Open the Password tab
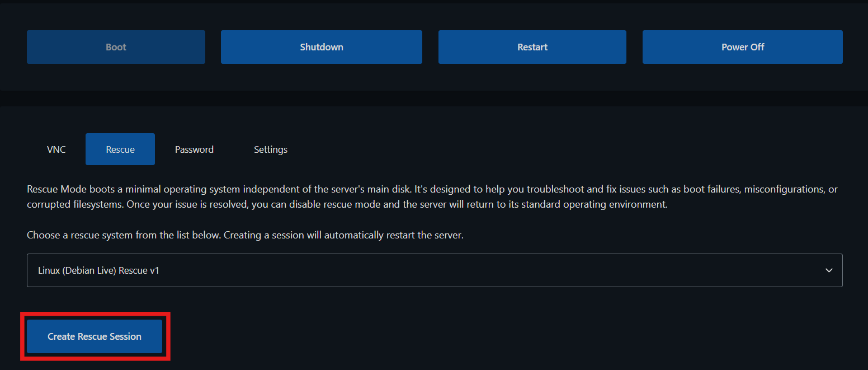 (194, 149)
